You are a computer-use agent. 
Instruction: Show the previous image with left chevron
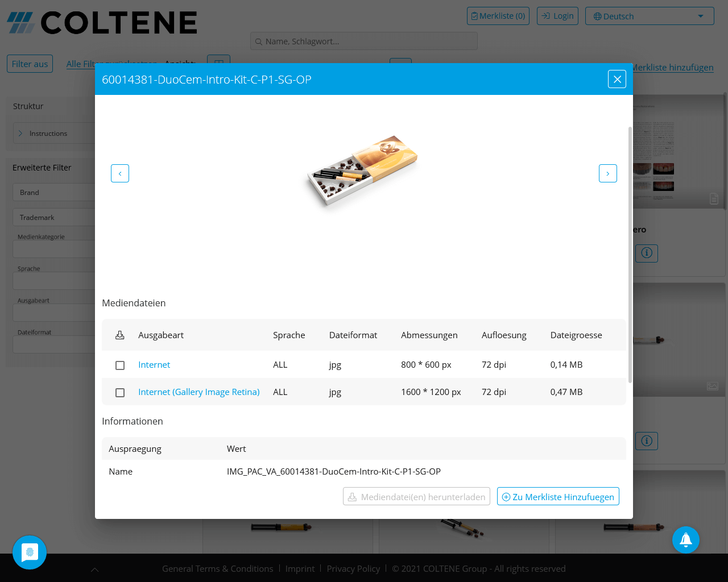point(120,173)
